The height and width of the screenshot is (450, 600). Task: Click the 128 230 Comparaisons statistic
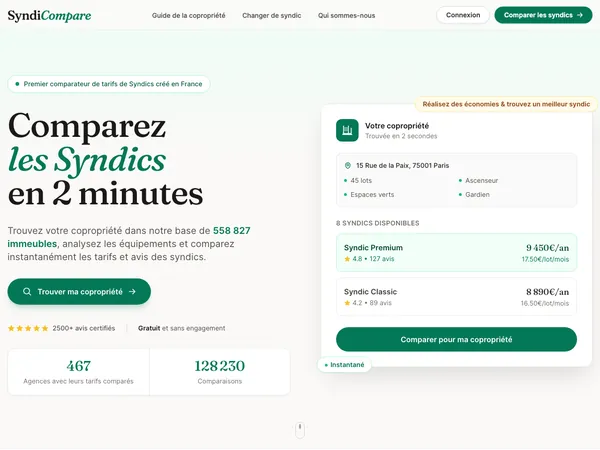pos(220,372)
